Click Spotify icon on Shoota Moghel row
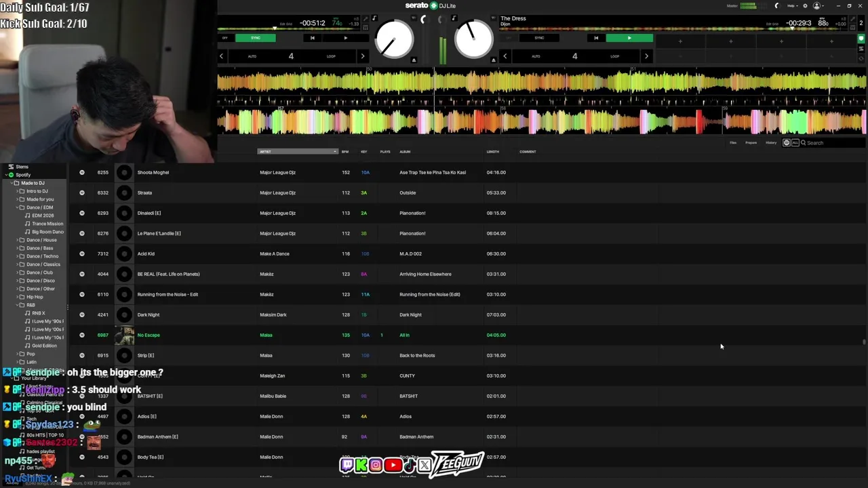Screen dimensions: 868x488 coord(82,172)
